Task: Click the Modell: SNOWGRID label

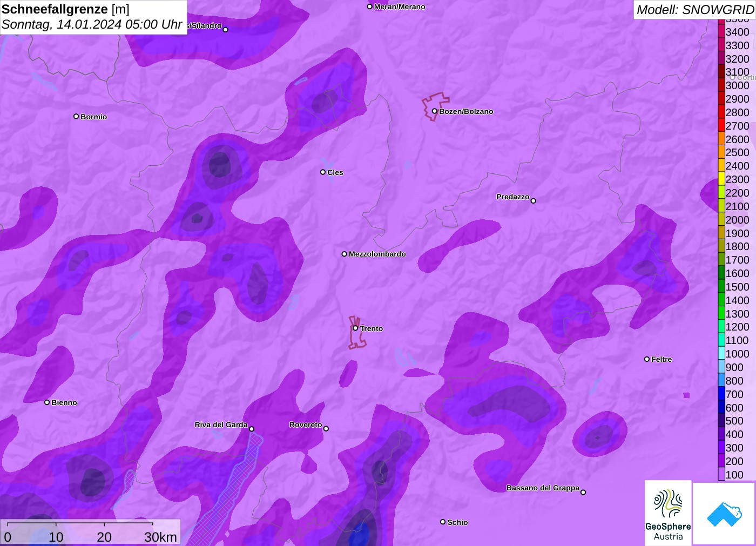Action: point(695,10)
